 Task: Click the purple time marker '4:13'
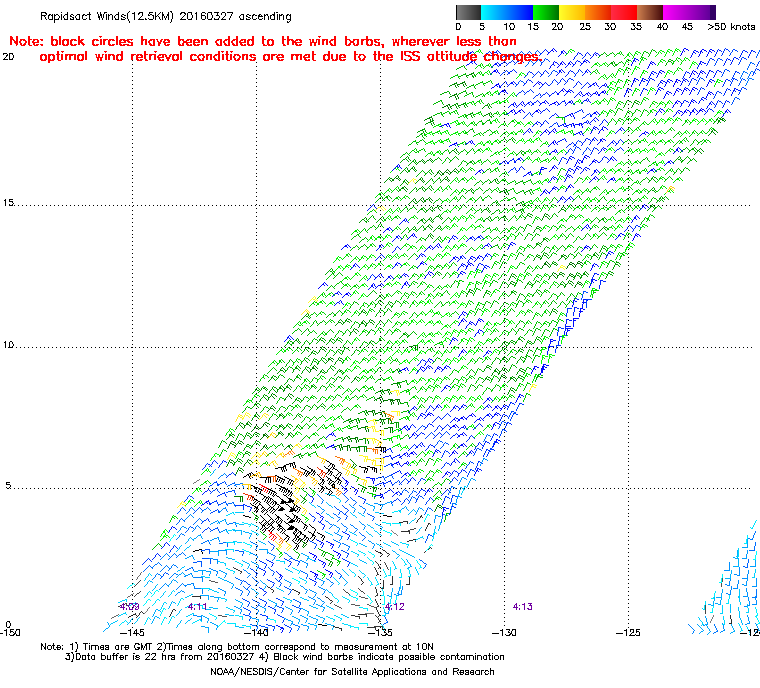(522, 607)
